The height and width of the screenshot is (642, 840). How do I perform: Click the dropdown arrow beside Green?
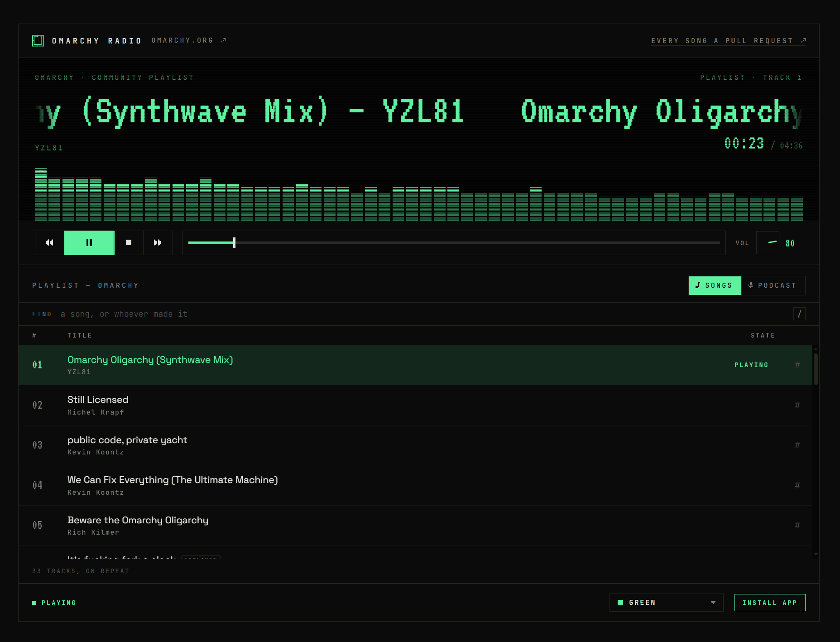(x=713, y=603)
